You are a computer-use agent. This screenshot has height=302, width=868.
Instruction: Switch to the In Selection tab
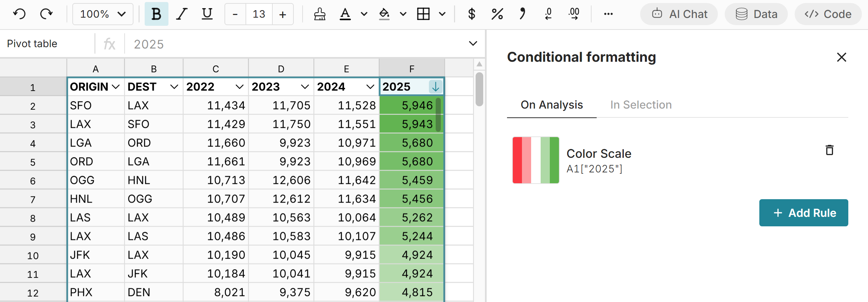[641, 105]
